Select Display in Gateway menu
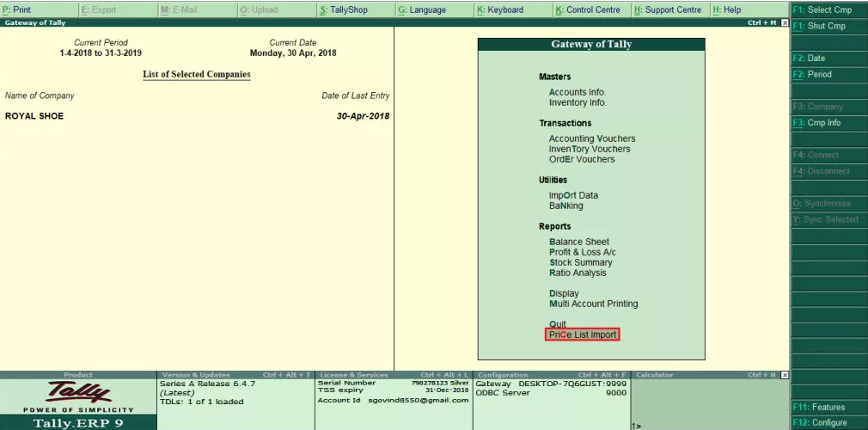868x430 pixels. [564, 293]
